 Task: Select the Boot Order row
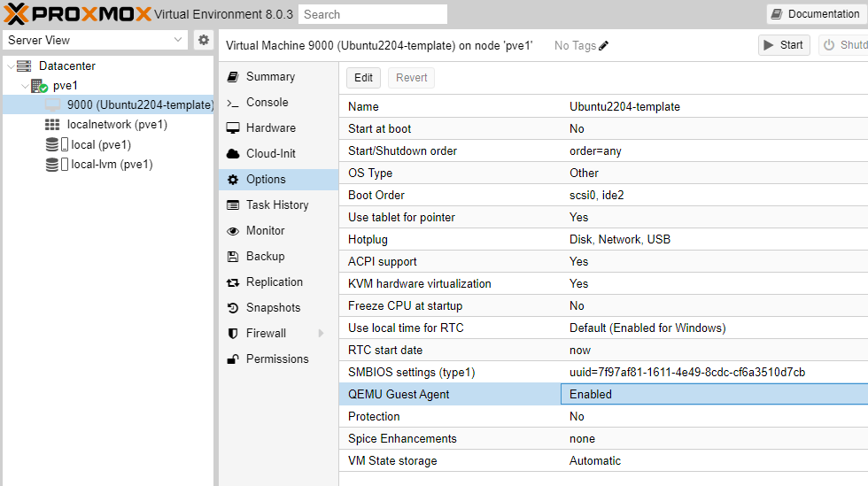click(603, 195)
